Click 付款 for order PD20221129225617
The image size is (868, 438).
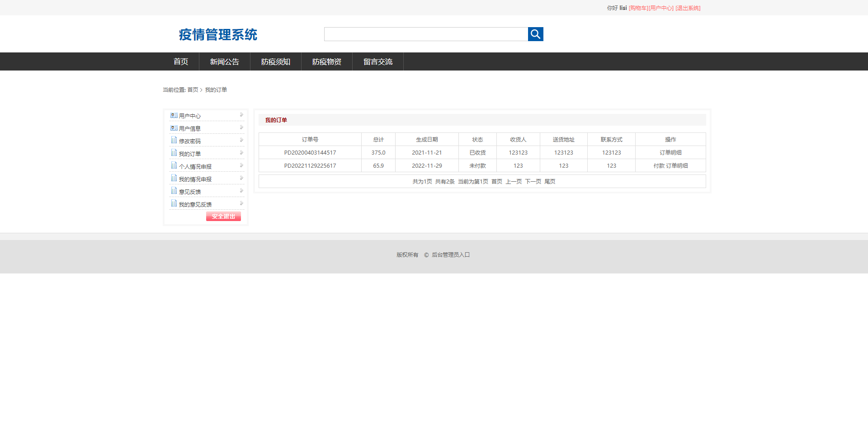[659, 166]
